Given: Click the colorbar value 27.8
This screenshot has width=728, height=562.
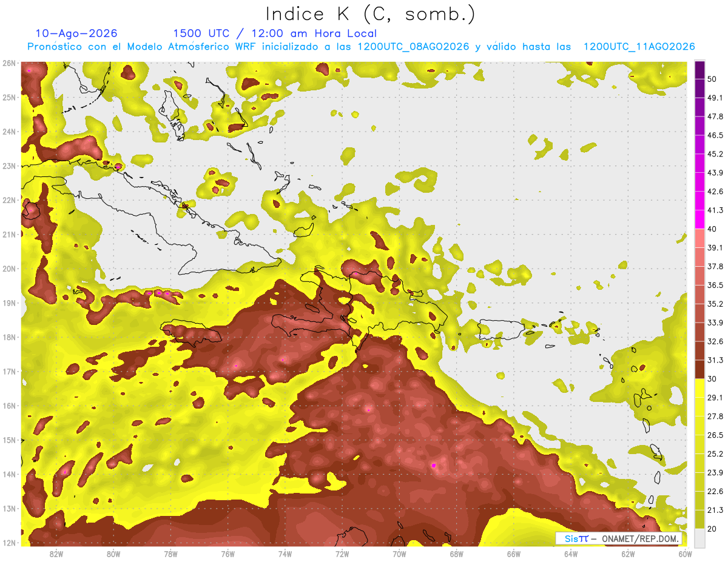Looking at the screenshot, I should [715, 416].
